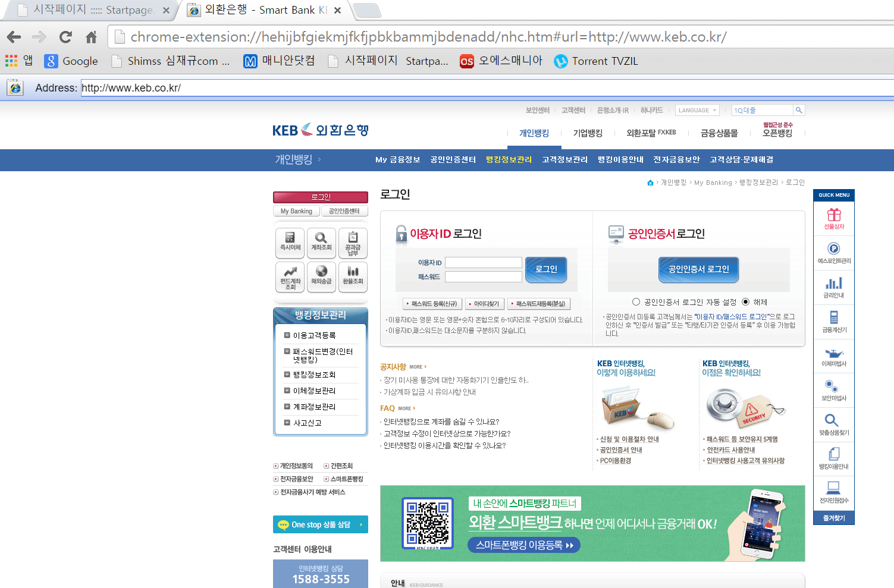
Task: Open 보안마법사 in Quick Menu
Action: pyautogui.click(x=834, y=391)
